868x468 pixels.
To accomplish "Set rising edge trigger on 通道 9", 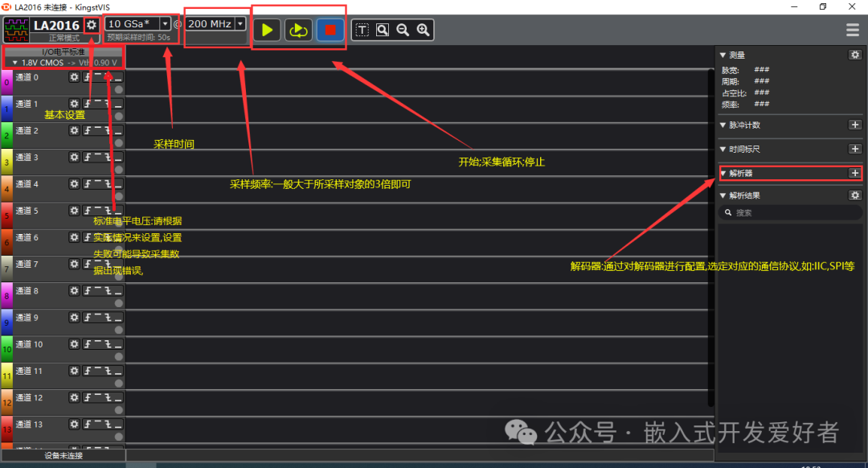I will coord(88,317).
